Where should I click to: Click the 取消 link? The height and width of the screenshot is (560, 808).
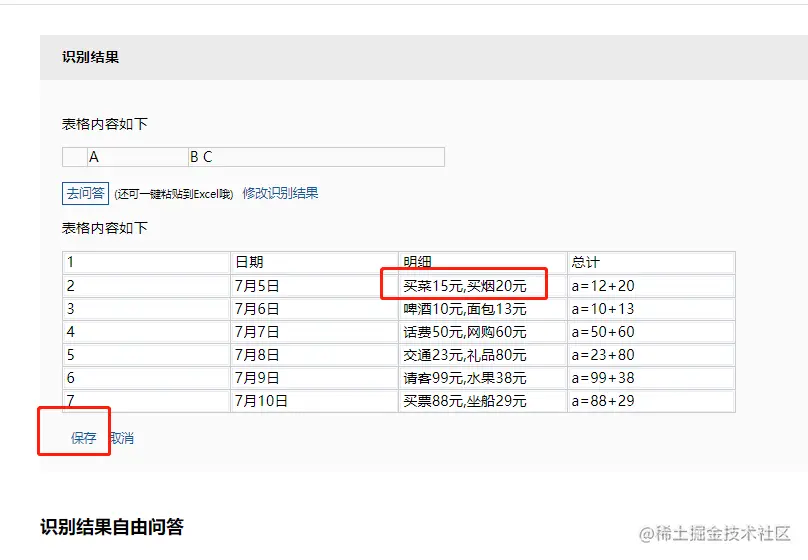click(122, 438)
